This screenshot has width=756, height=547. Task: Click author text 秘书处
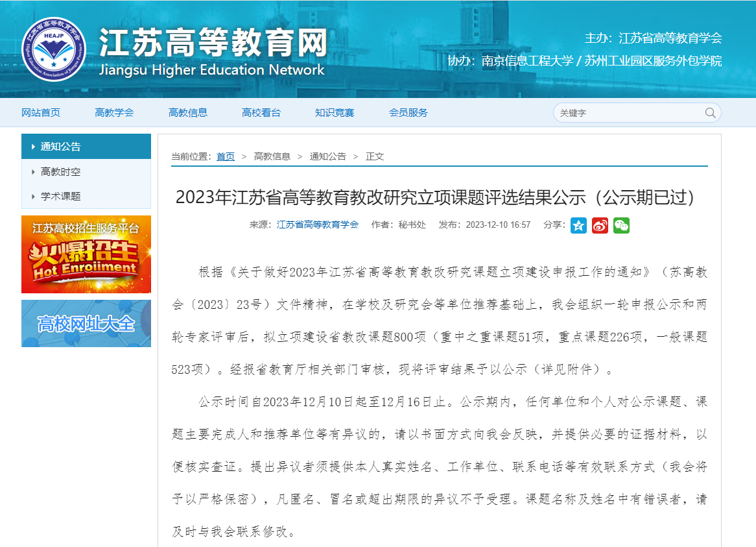(x=412, y=225)
